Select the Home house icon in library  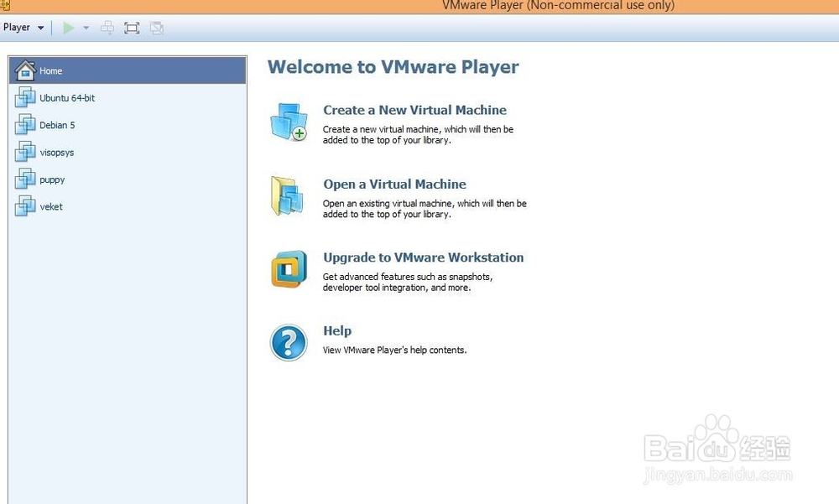coord(25,70)
